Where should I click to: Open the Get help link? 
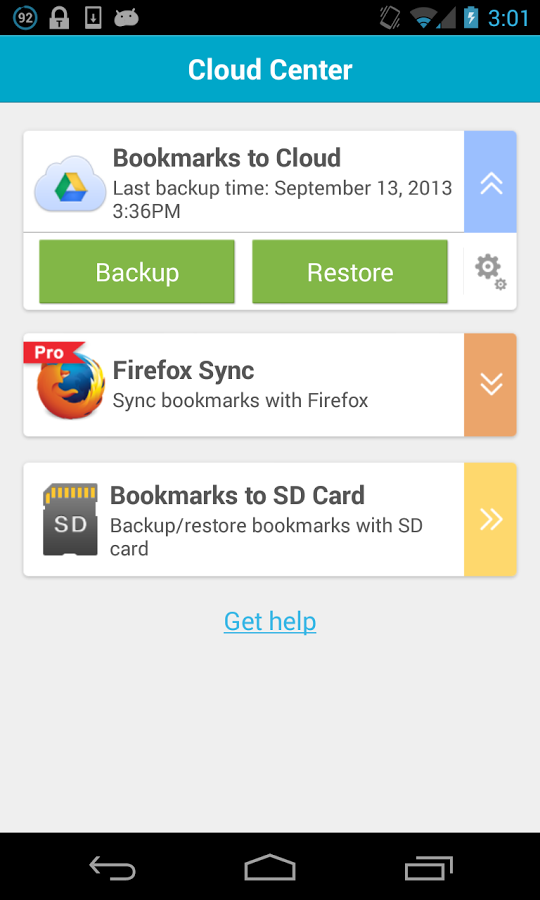[x=270, y=621]
